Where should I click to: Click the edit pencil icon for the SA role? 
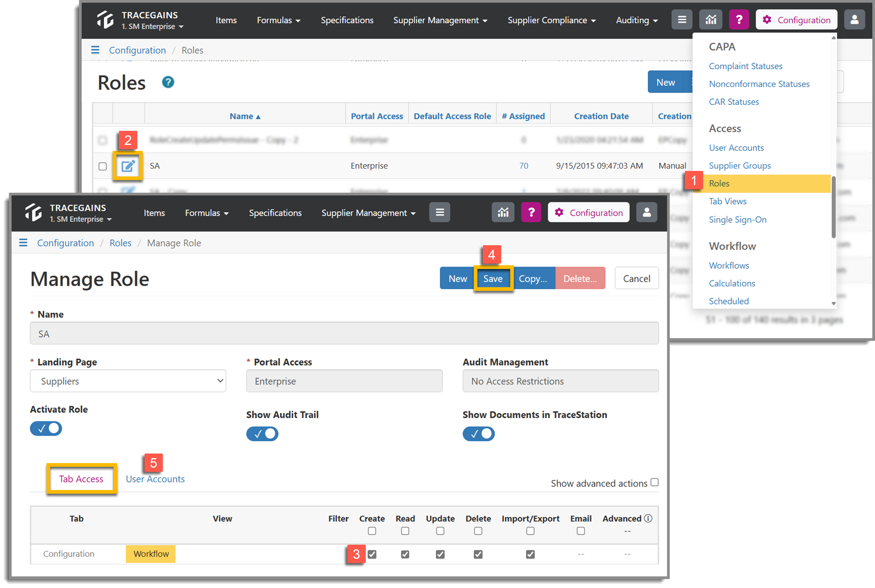(x=128, y=166)
